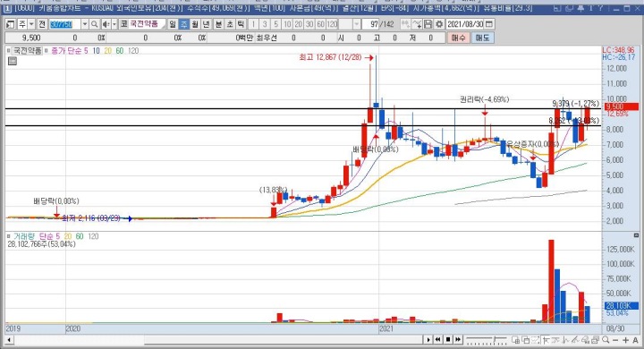Toggle the 초 (second) period button
Screen dimensions: 644x349
point(230,24)
